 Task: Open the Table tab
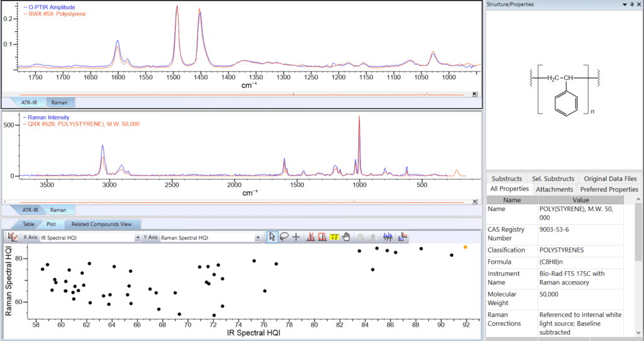pos(28,224)
